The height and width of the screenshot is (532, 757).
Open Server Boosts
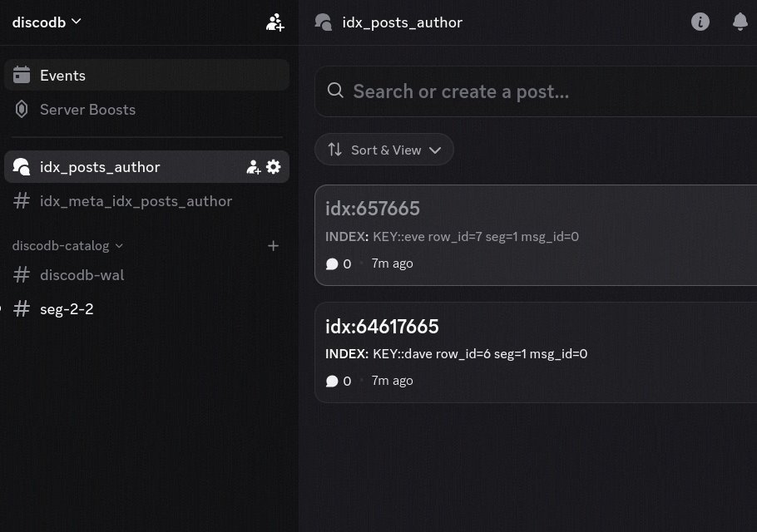146,110
